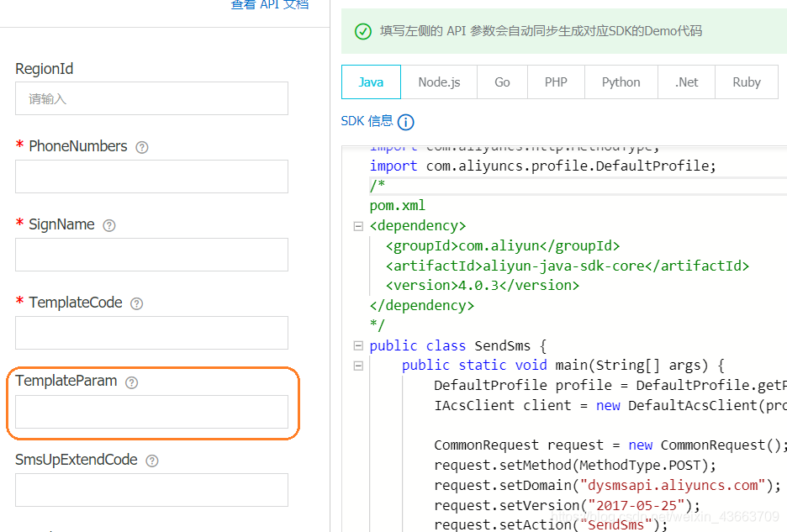This screenshot has height=532, width=787.
Task: Collapse the SendSms class code block
Action: pyautogui.click(x=358, y=345)
